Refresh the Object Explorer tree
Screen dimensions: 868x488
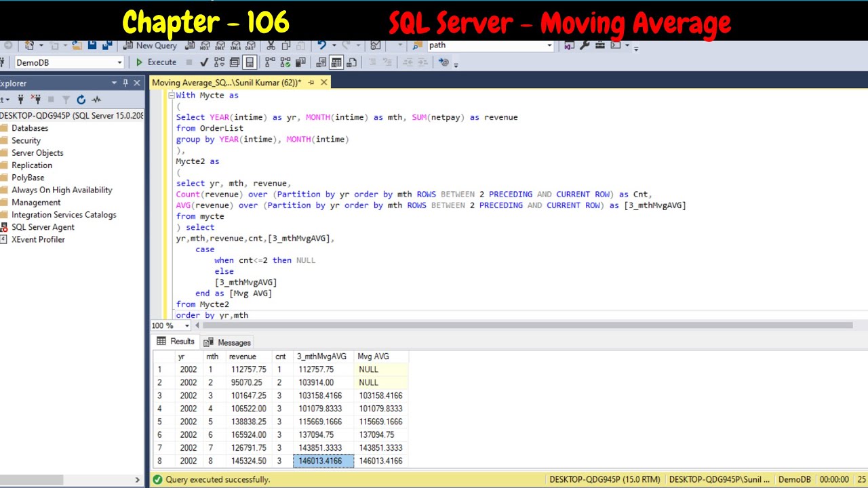[81, 100]
